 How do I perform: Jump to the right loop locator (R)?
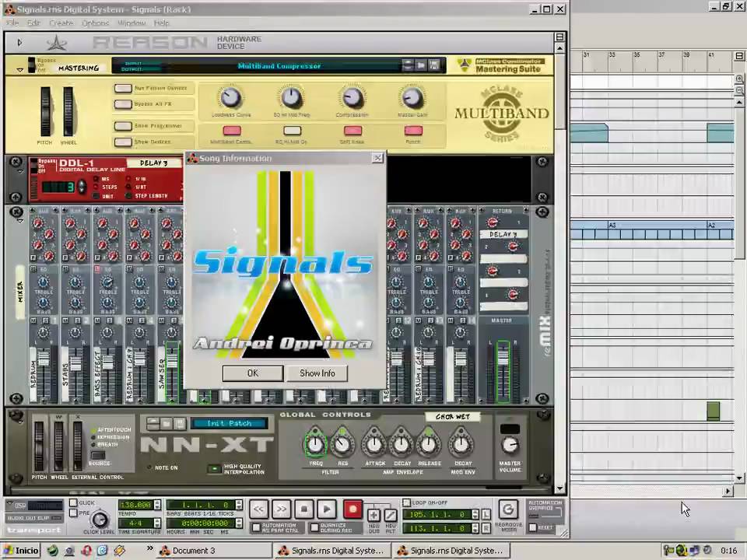click(x=486, y=528)
